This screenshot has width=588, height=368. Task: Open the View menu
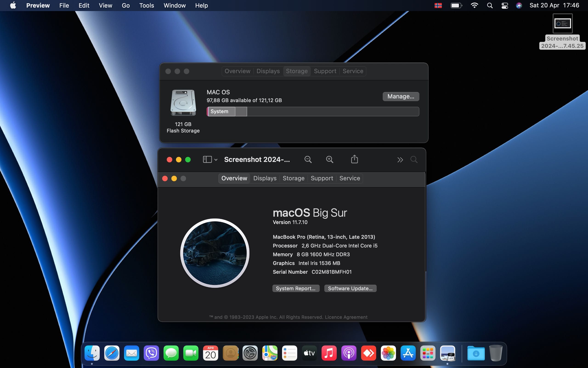[105, 5]
